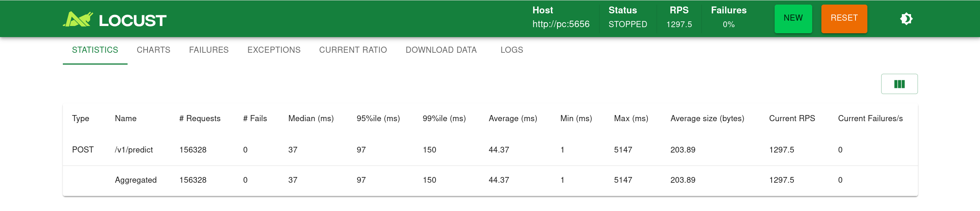Select the POST type cell
This screenshot has width=980, height=211.
(83, 150)
